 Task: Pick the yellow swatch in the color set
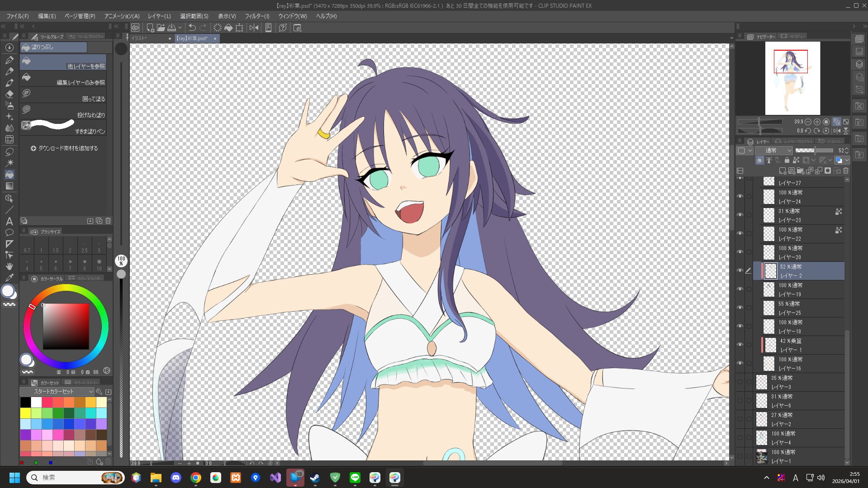26,413
